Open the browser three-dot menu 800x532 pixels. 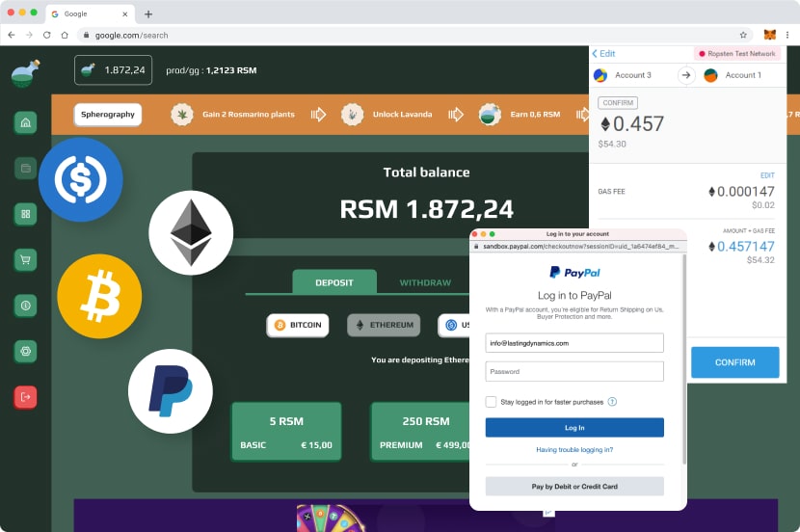click(x=787, y=36)
